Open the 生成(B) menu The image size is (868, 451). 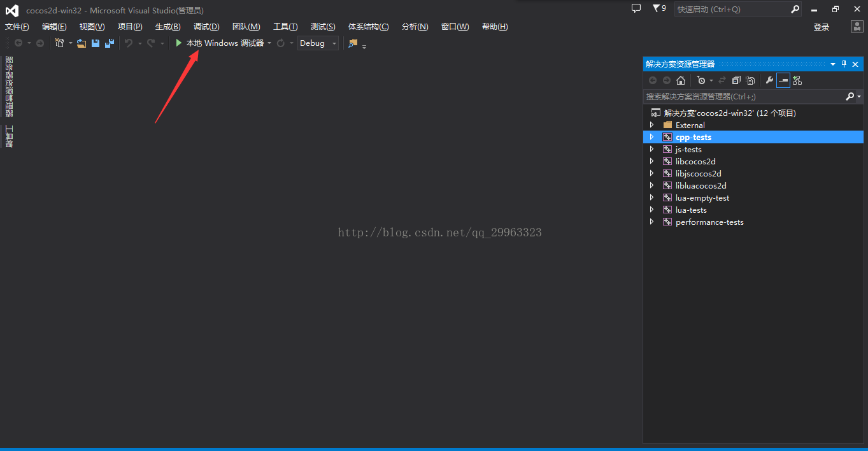[168, 27]
